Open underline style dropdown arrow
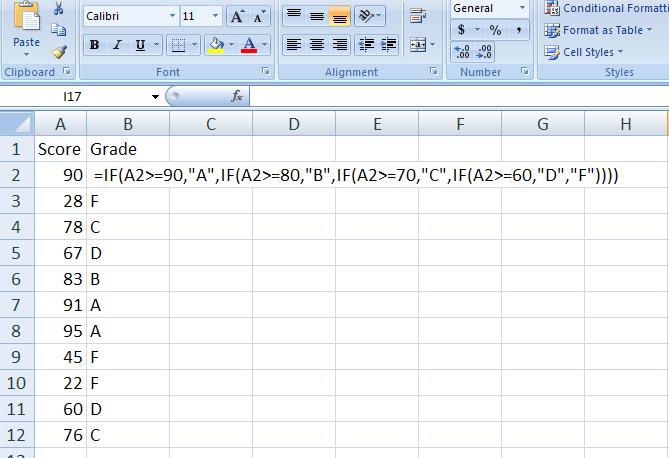Screen dimensions: 669x458 click(x=157, y=45)
